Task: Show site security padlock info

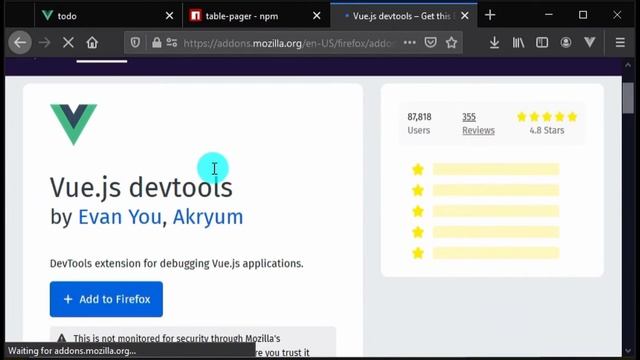Action: pos(157,42)
